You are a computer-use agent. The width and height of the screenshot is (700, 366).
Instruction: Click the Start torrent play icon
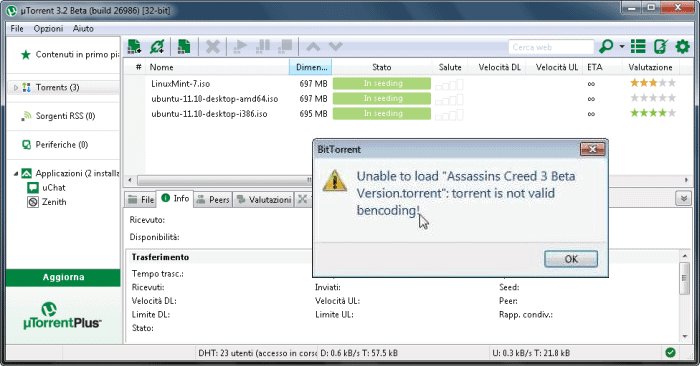[x=240, y=46]
